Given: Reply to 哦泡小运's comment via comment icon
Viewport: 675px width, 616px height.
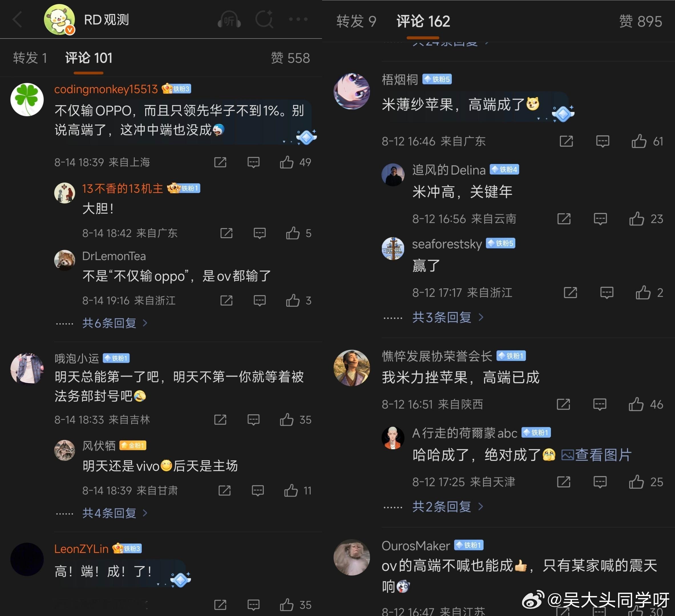Looking at the screenshot, I should (253, 420).
